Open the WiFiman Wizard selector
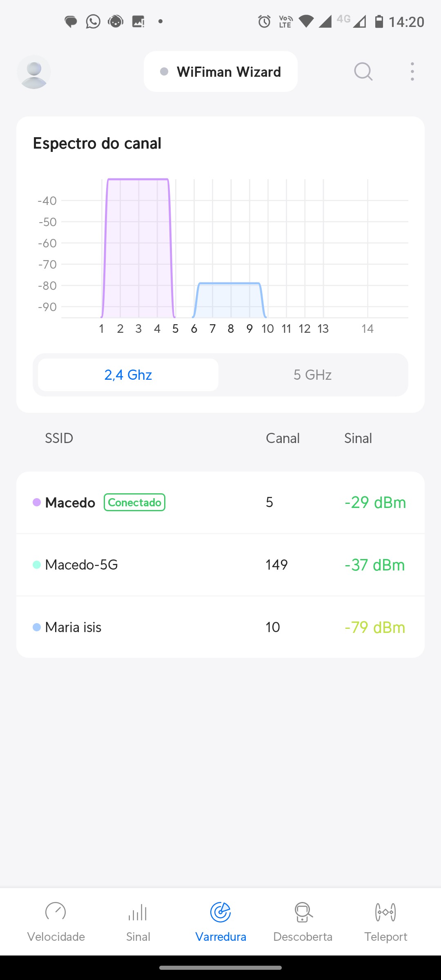This screenshot has height=980, width=441. [220, 72]
